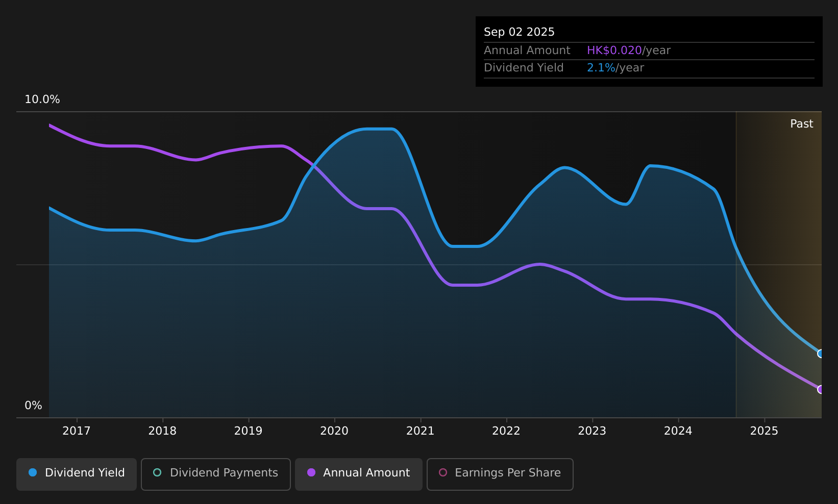Click the purple Annual Amount endpoint marker
Screen dimensions: 838x504
(x=821, y=389)
